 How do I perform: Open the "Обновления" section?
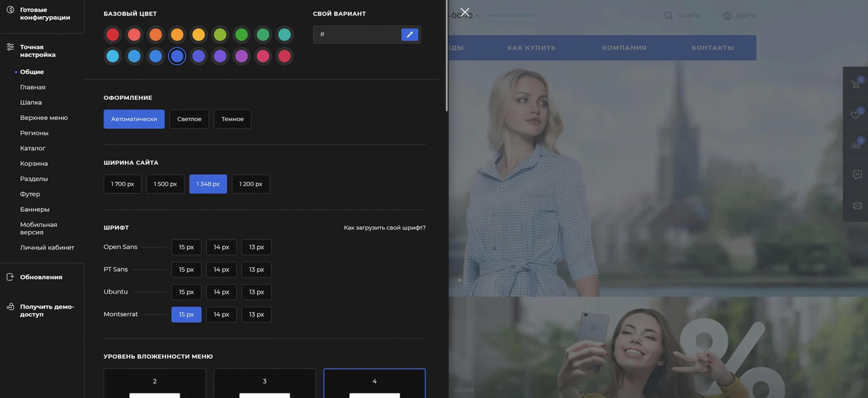41,277
